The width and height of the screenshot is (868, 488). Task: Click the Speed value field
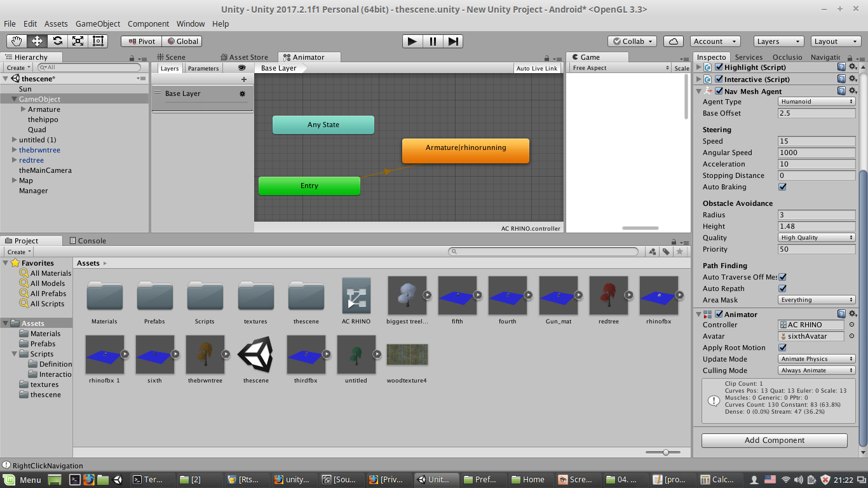[x=817, y=141]
